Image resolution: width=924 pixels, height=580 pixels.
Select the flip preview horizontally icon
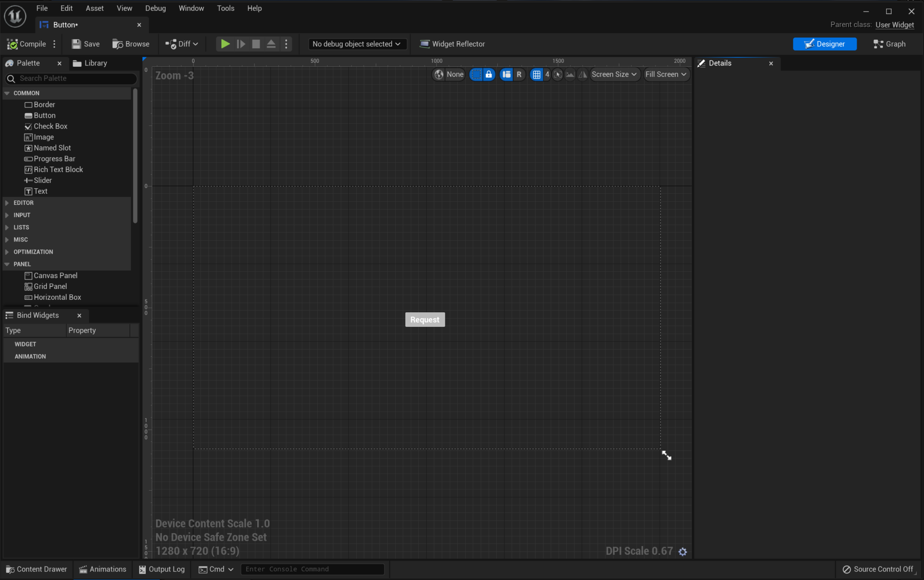coord(582,74)
